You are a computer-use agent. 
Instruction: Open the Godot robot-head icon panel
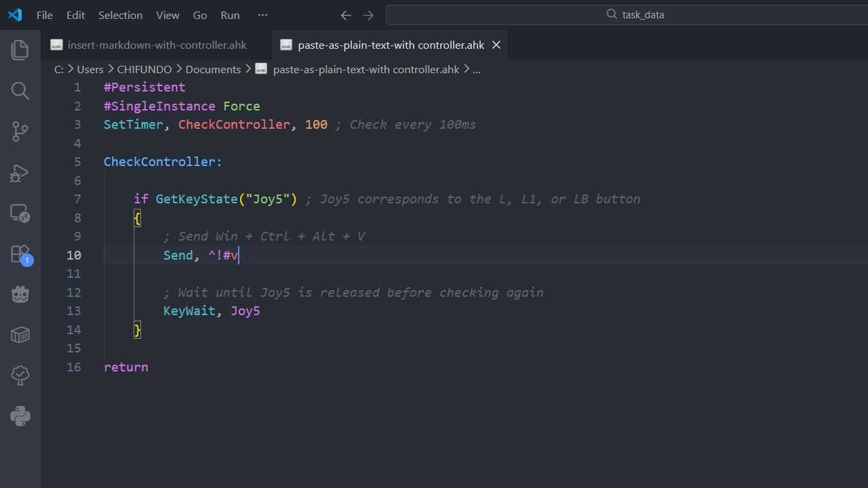pyautogui.click(x=20, y=294)
